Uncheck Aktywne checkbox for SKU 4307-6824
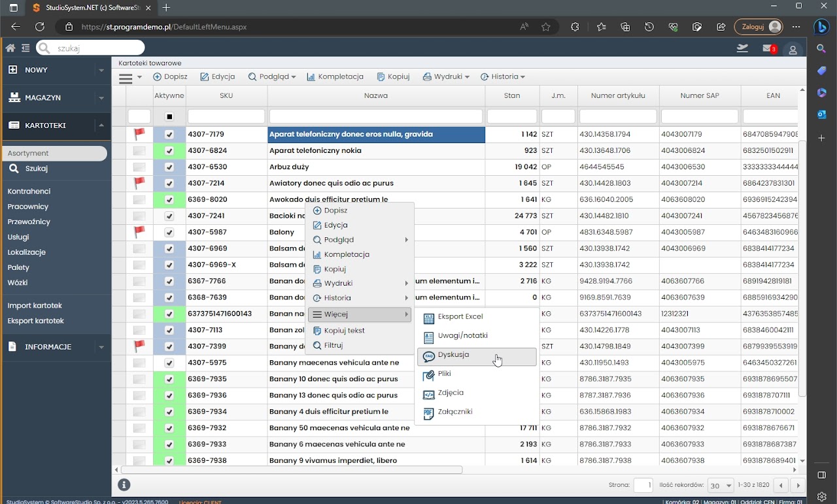This screenshot has width=837, height=504. pyautogui.click(x=169, y=151)
